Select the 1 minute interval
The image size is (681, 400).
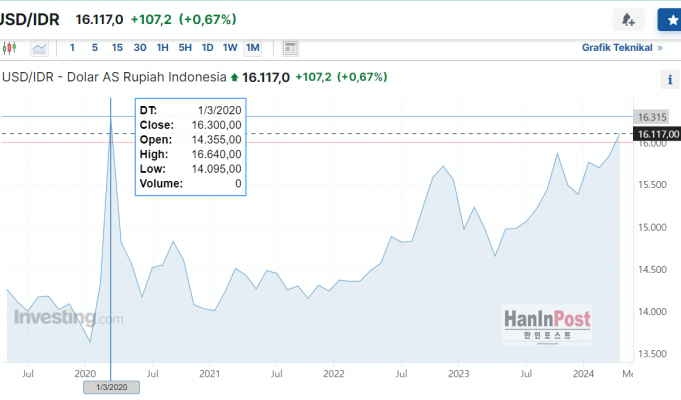[72, 47]
